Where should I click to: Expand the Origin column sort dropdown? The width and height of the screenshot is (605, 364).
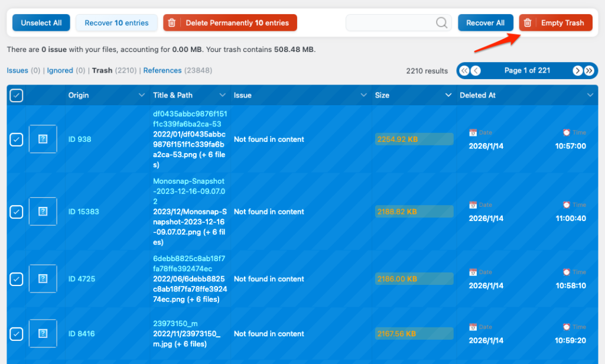tap(141, 96)
